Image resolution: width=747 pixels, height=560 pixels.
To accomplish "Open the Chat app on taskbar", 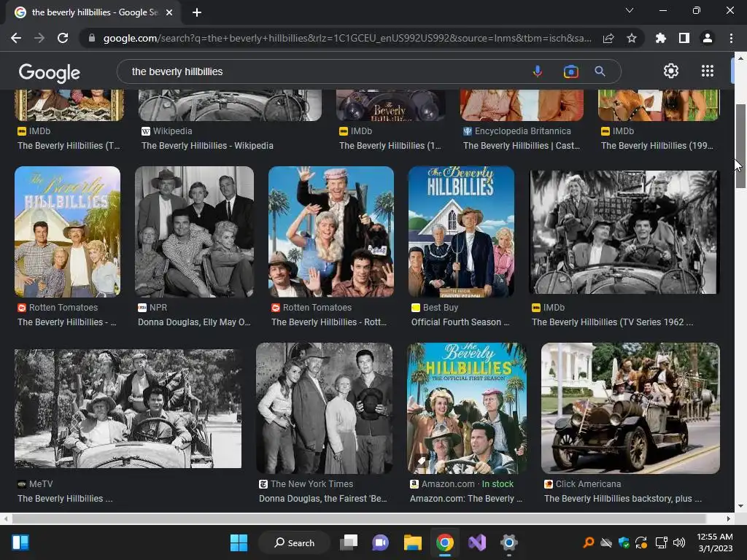I will click(380, 542).
